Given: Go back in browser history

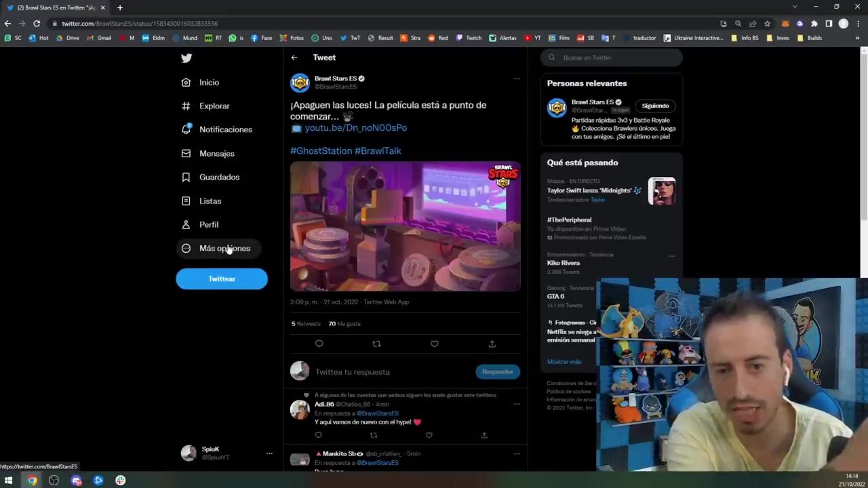Looking at the screenshot, I should 7,24.
